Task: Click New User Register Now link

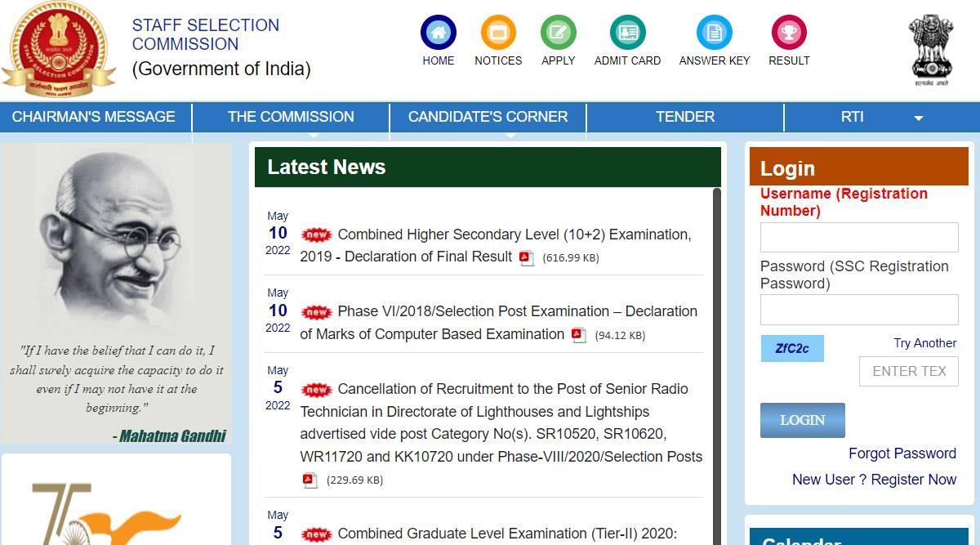Action: 874,480
